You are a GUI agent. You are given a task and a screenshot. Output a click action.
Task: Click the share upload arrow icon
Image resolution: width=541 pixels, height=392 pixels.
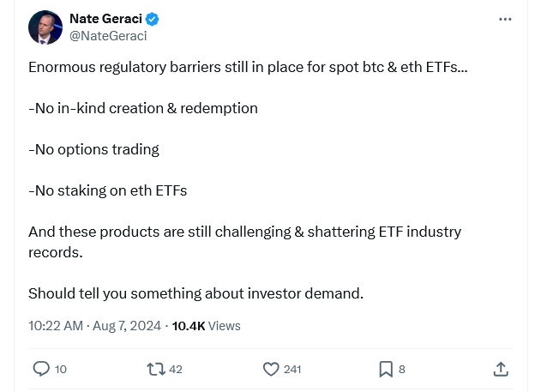501,369
